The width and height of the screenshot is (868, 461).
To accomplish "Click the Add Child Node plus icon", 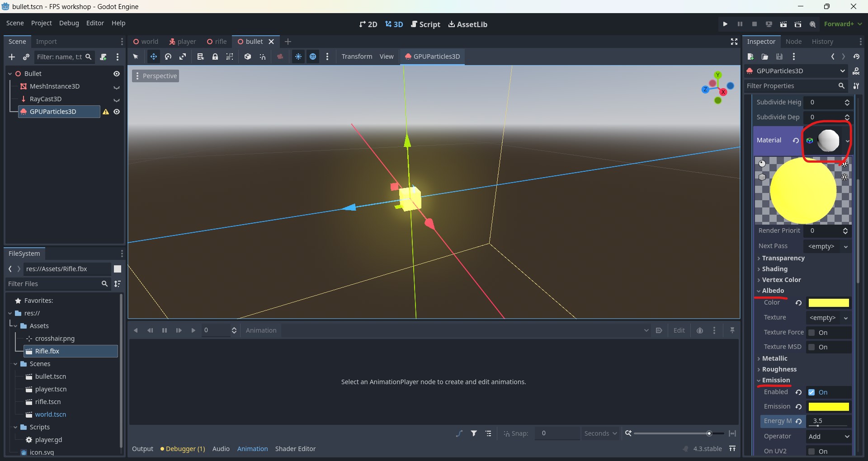I will pos(12,57).
